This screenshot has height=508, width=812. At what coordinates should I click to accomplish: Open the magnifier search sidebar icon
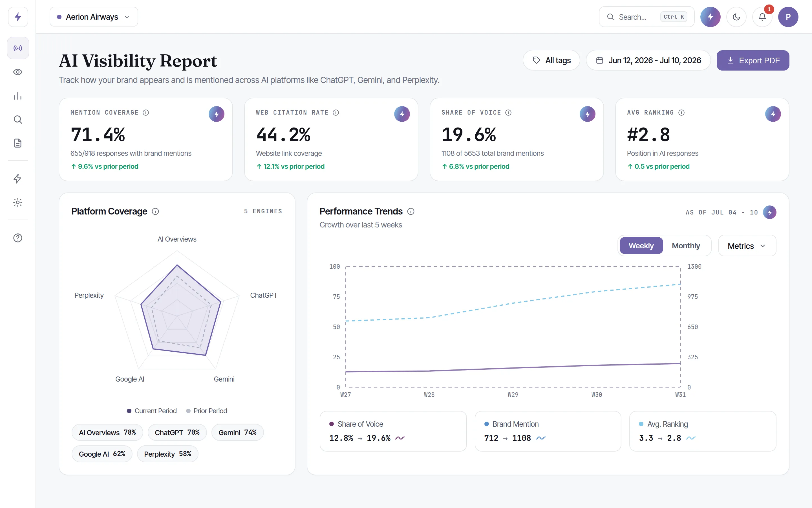point(18,120)
